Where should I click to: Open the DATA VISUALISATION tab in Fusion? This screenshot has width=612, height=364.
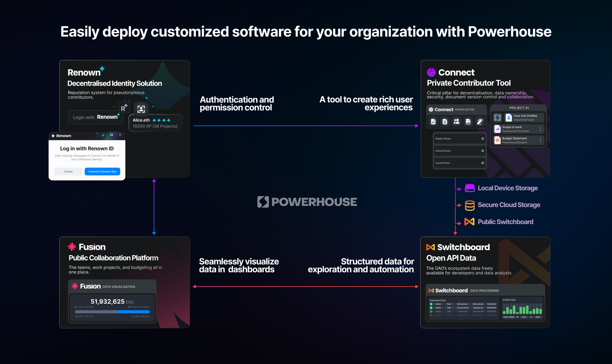click(x=119, y=286)
